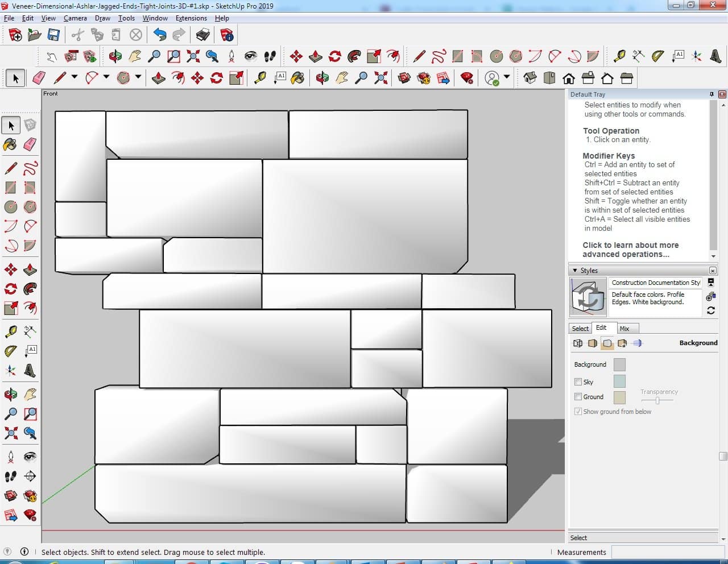The image size is (728, 564).
Task: Click the Print icon
Action: [203, 35]
